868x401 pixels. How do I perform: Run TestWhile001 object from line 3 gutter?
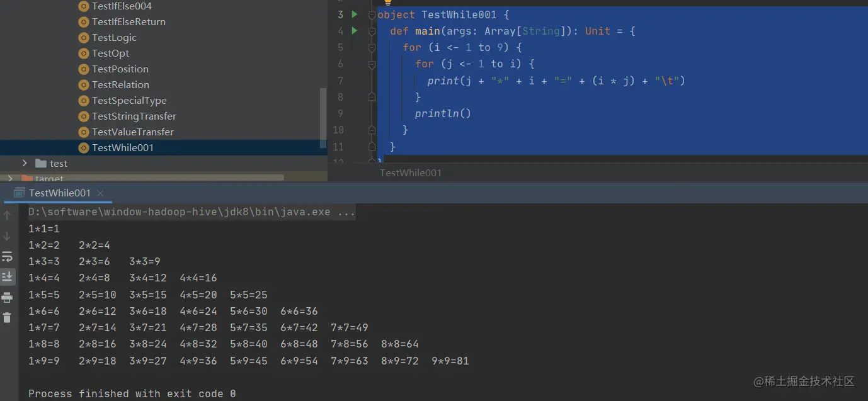coord(355,14)
